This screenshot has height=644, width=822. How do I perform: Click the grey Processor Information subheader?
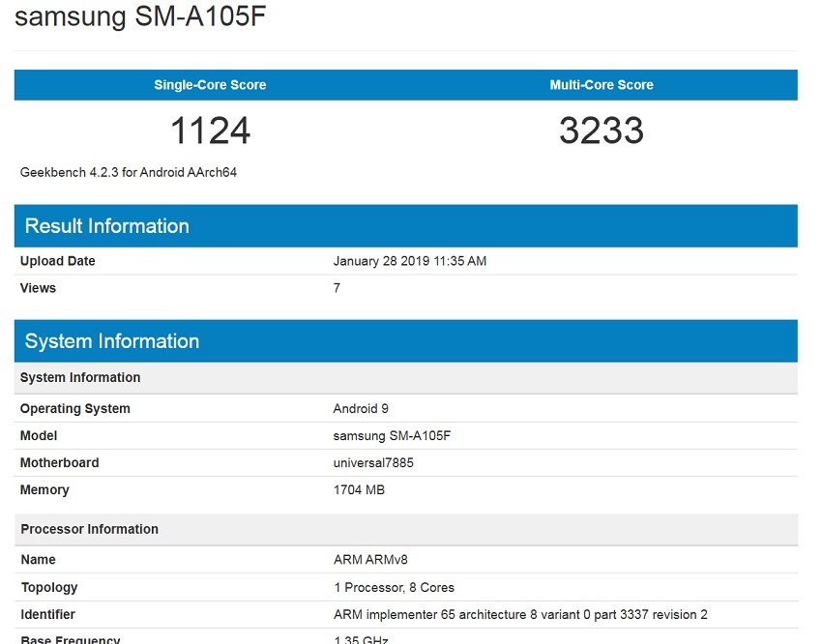coord(90,529)
